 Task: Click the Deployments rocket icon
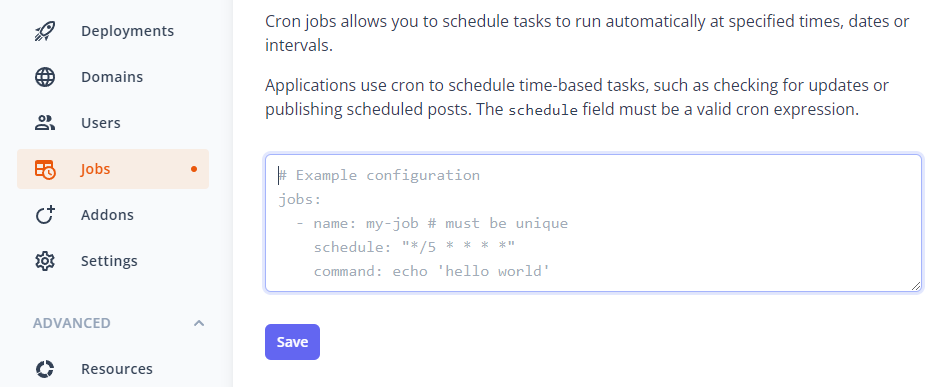[x=45, y=31]
